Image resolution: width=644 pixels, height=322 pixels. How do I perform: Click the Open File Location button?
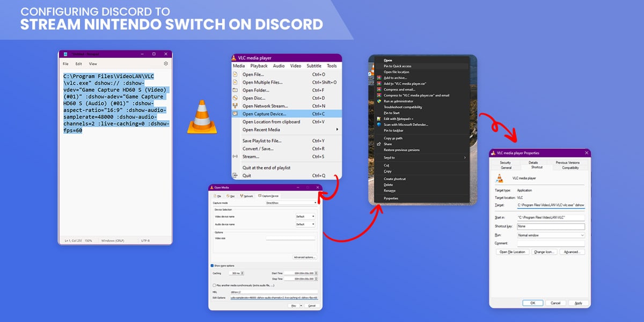click(x=513, y=252)
